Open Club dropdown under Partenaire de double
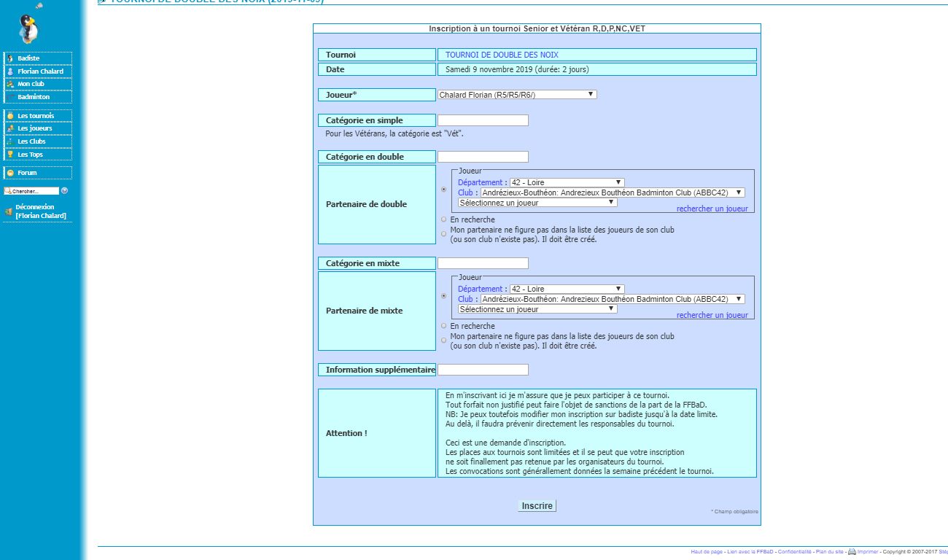This screenshot has height=560, width=948. [x=613, y=193]
